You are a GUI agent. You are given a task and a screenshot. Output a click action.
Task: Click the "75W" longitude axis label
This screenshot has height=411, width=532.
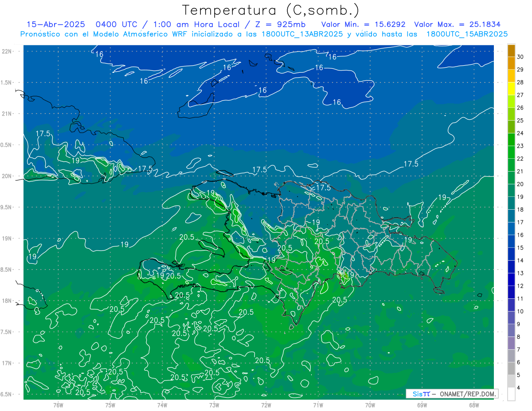tap(110, 405)
